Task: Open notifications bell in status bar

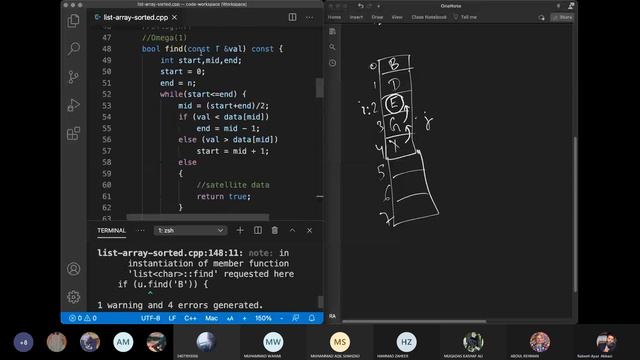Action: pyautogui.click(x=312, y=318)
